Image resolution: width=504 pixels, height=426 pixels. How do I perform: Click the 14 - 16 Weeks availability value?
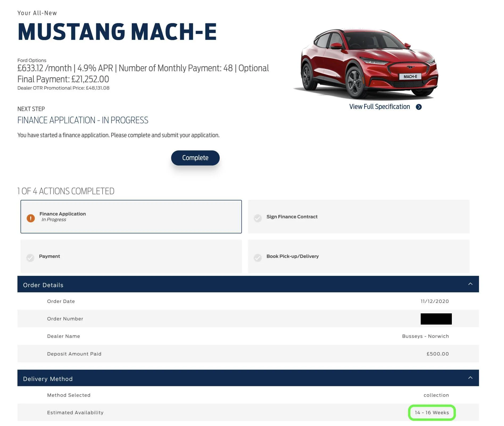pos(432,412)
